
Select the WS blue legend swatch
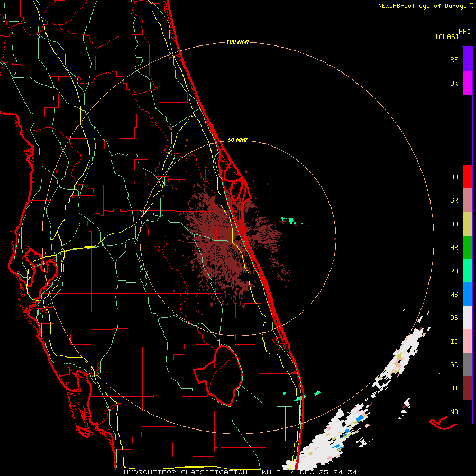click(467, 294)
